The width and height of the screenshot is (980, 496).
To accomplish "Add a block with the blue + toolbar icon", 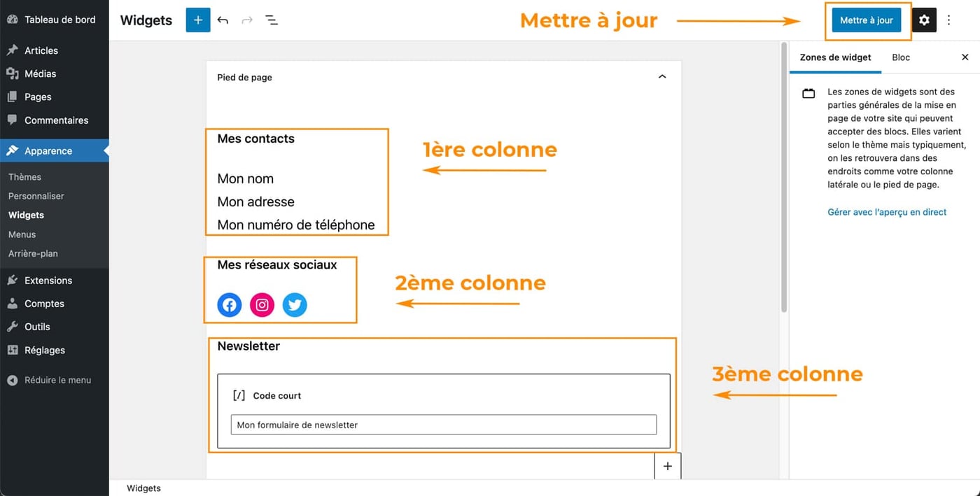I will coord(197,20).
